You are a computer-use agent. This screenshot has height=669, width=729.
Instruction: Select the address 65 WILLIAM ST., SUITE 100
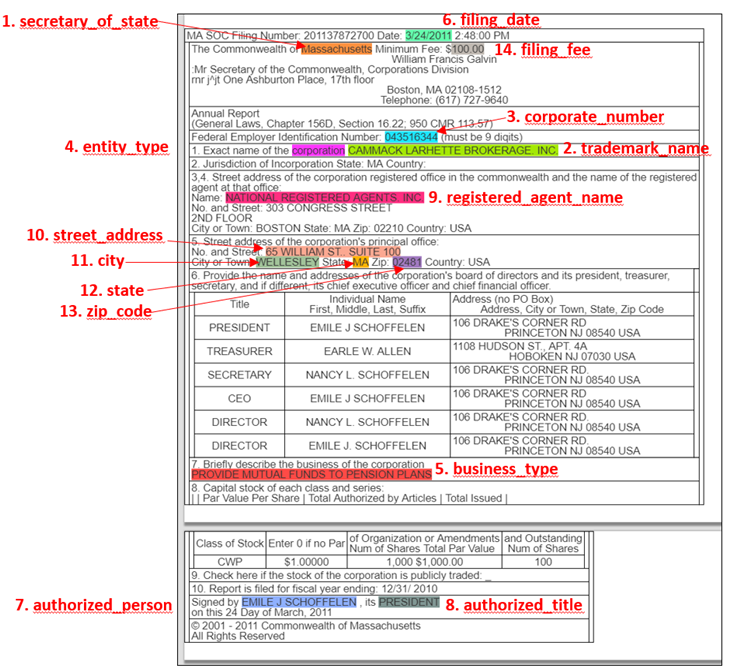coord(333,252)
